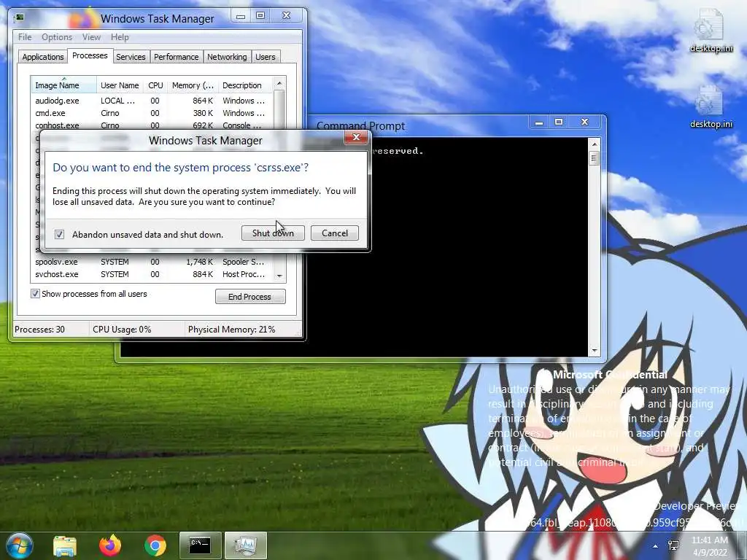Toggle Show processes from all users
Viewport: 747px width, 560px height.
pos(35,294)
